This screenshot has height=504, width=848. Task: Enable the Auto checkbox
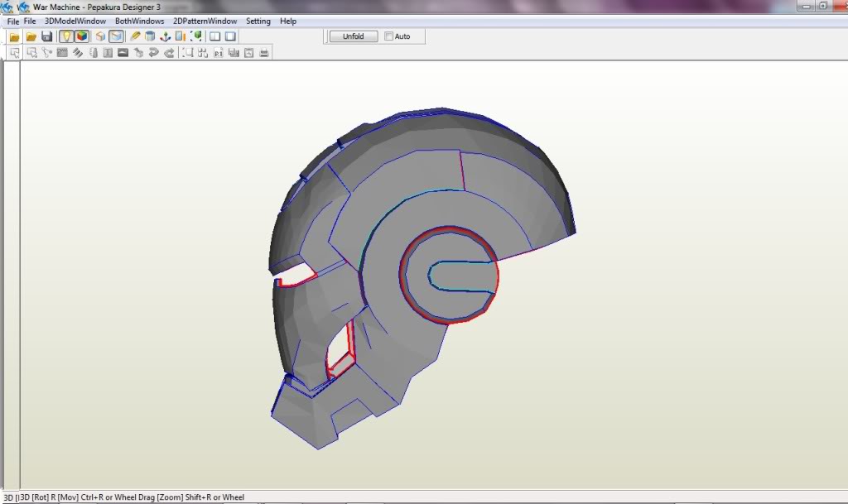(x=388, y=36)
